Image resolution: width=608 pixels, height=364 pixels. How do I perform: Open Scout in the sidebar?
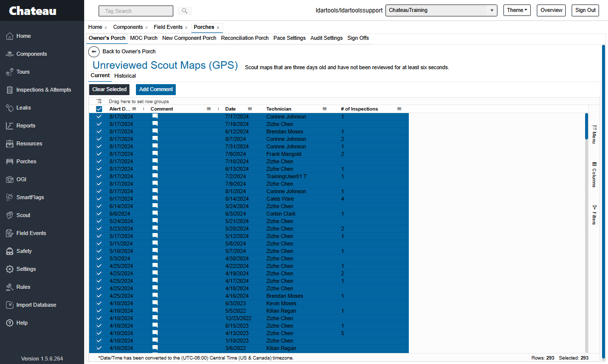pos(23,215)
